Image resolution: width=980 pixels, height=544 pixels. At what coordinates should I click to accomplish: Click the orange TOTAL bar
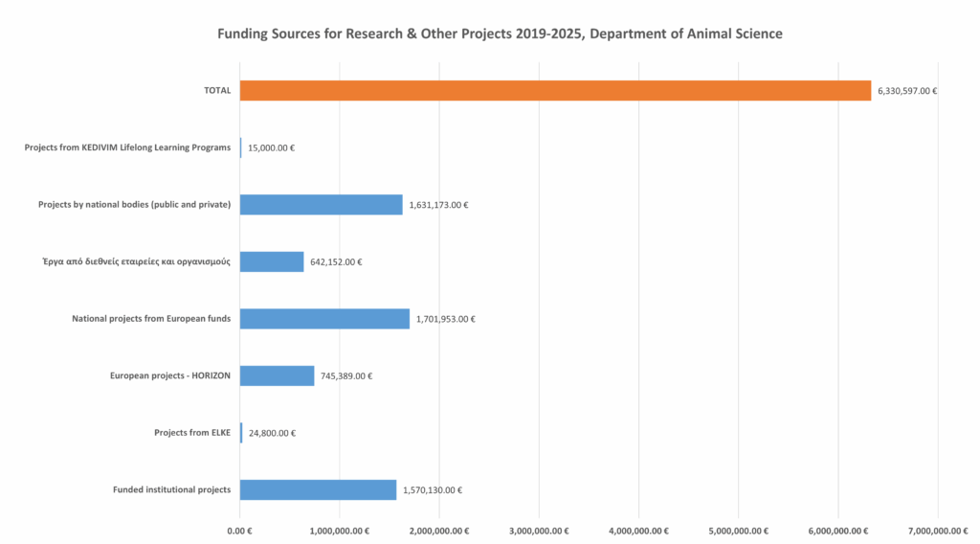click(x=555, y=91)
